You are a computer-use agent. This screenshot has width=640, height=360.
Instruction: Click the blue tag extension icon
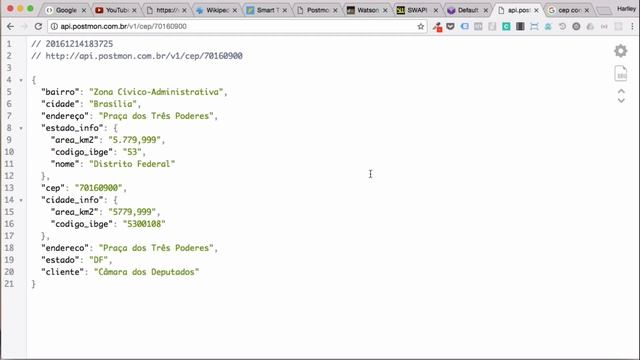tap(464, 27)
